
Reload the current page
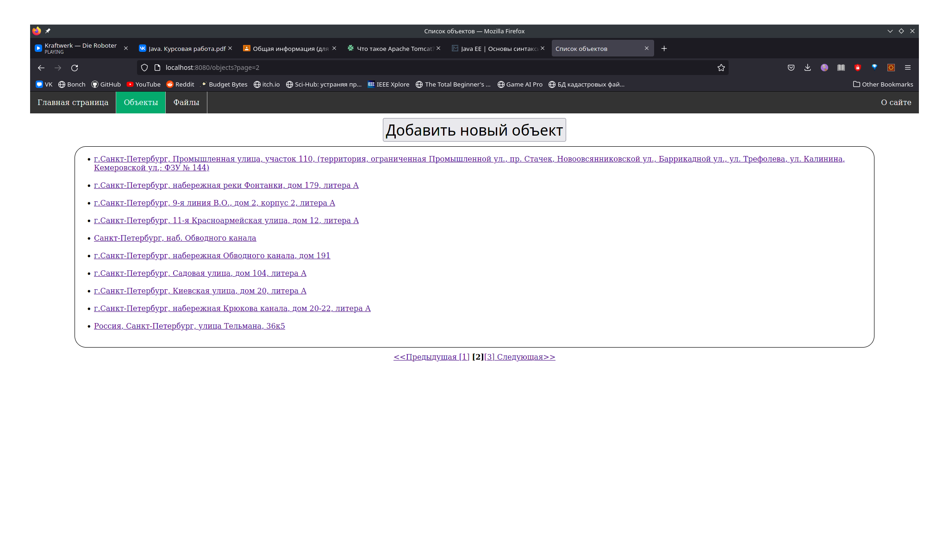coord(75,68)
